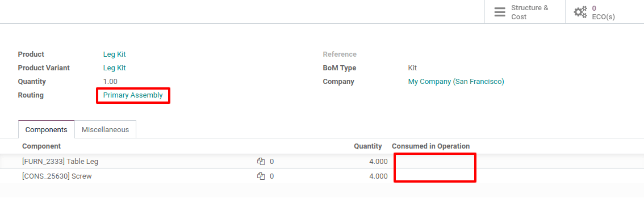The width and height of the screenshot is (644, 207).
Task: Open Structure & Cost report via hamburger icon
Action: tap(499, 12)
